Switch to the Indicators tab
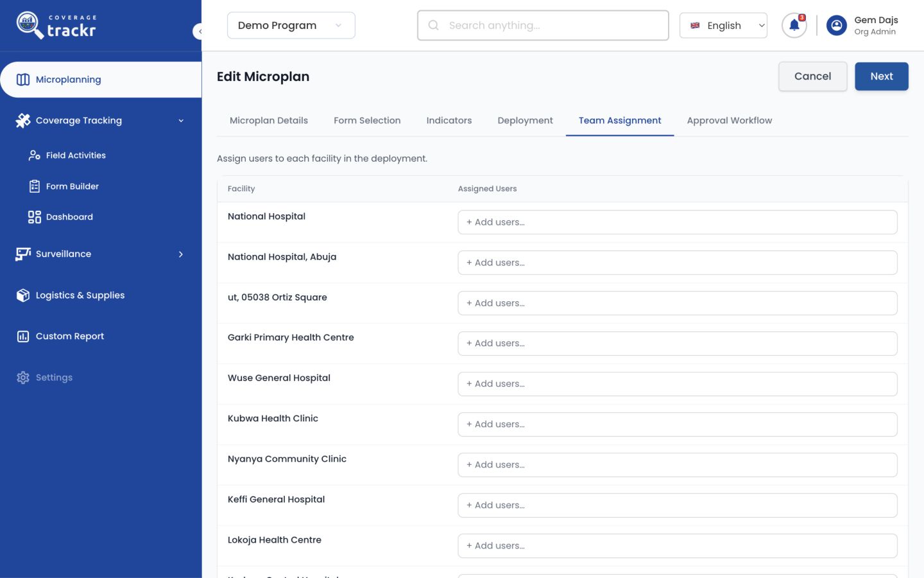924x578 pixels. click(x=449, y=121)
